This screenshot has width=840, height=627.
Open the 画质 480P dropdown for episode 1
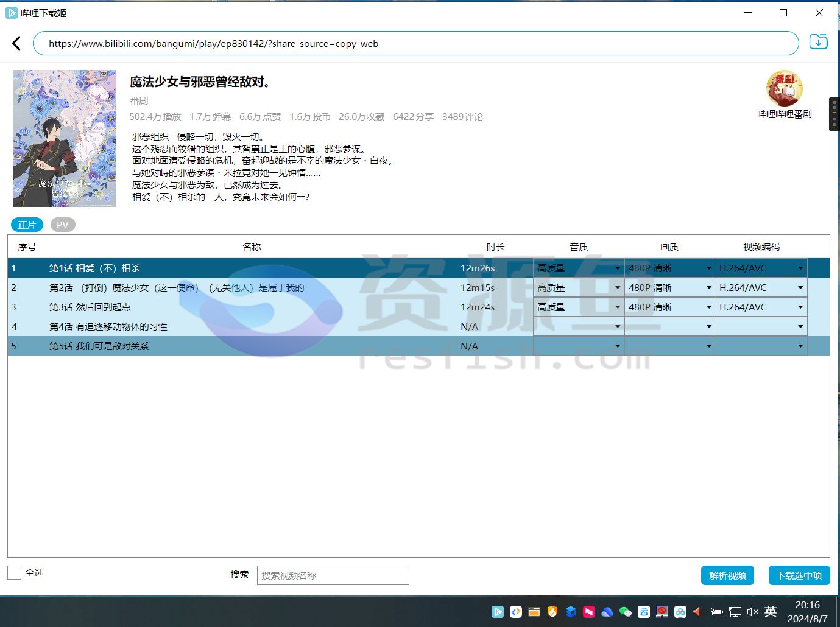pos(670,268)
